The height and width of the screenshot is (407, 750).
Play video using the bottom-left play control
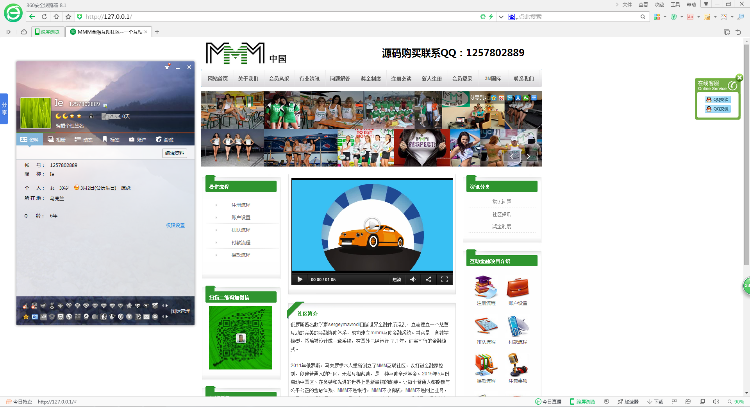coord(300,279)
